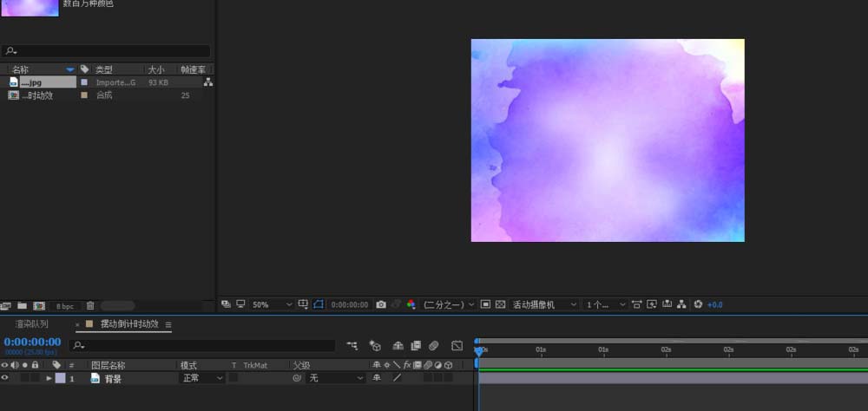This screenshot has height=411, width=868.
Task: Open the graph editor icon
Action: pyautogui.click(x=457, y=346)
